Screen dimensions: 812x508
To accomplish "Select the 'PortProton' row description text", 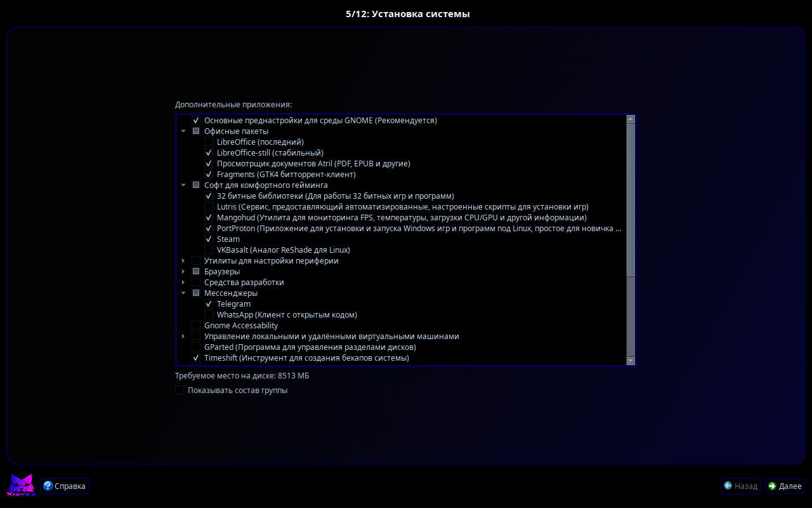I will (x=419, y=229).
